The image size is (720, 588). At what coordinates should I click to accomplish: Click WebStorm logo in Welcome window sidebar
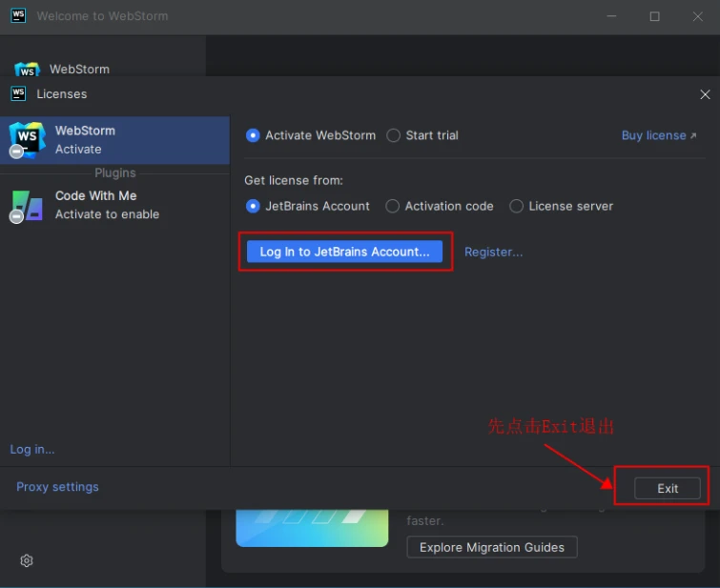coord(27,70)
